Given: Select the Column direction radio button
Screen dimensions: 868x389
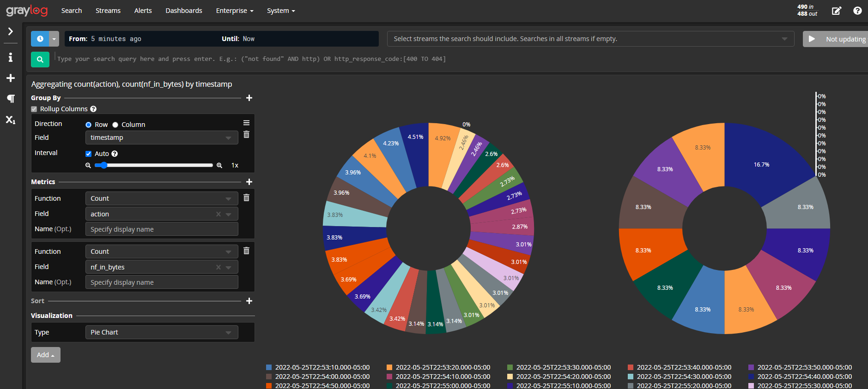Looking at the screenshot, I should [115, 125].
